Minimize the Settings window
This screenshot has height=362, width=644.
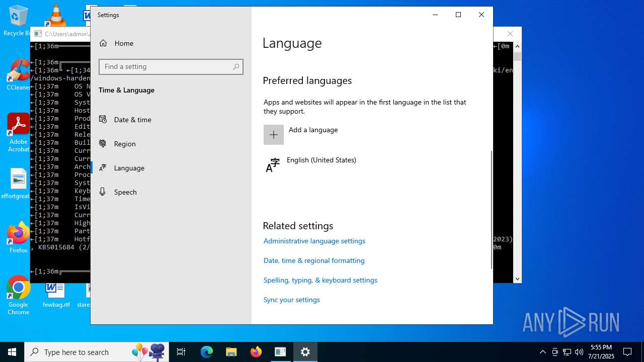point(435,15)
